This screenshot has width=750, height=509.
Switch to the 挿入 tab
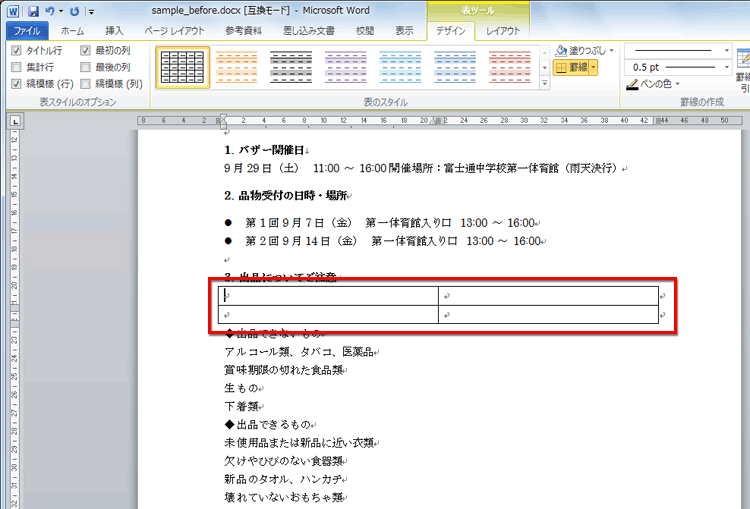114,31
